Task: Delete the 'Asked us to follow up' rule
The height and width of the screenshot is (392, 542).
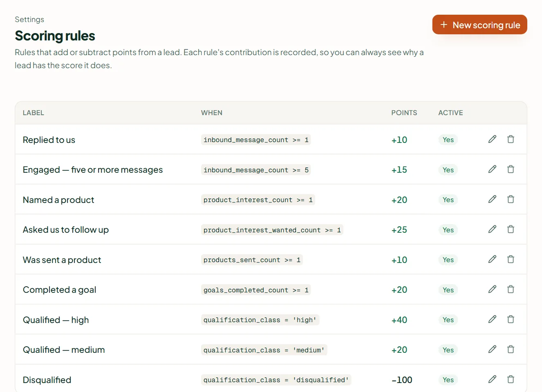Action: point(511,229)
